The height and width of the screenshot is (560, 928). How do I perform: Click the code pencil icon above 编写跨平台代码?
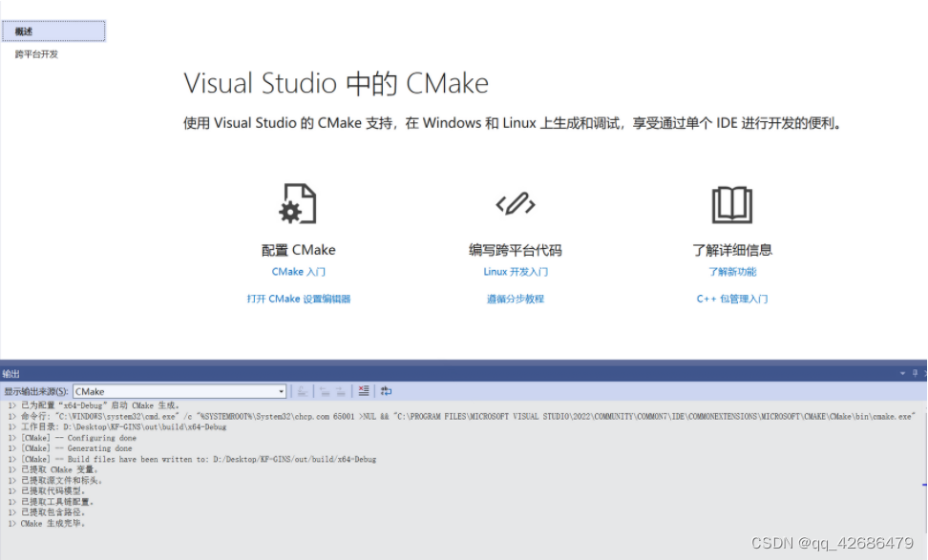pyautogui.click(x=516, y=204)
